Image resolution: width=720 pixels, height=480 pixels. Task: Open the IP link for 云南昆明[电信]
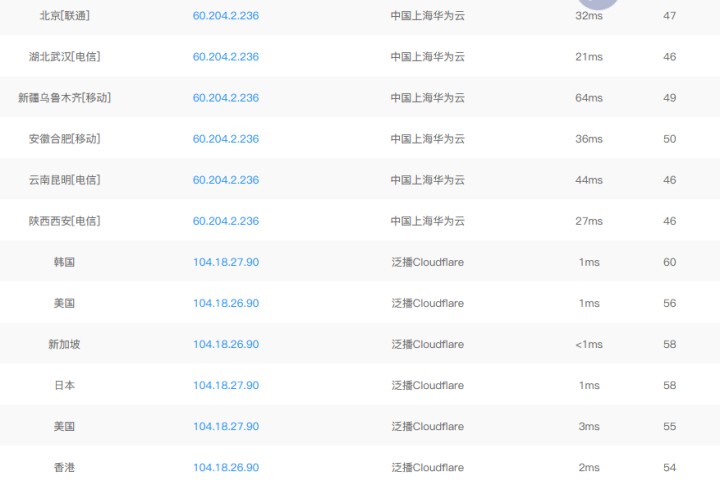pyautogui.click(x=225, y=180)
